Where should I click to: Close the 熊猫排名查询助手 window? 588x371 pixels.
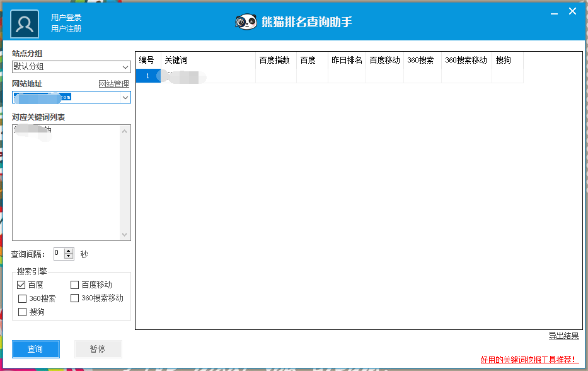pos(572,11)
